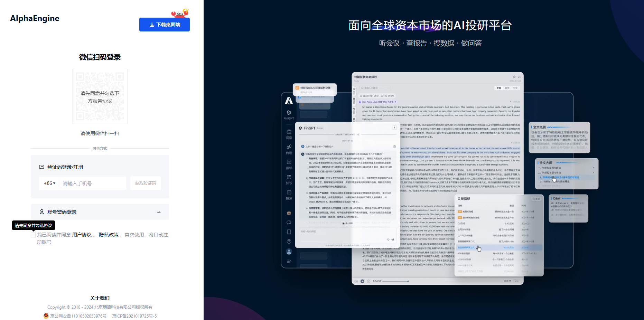Click the red crab mascot icon
The width and height of the screenshot is (644, 320).
click(x=180, y=13)
